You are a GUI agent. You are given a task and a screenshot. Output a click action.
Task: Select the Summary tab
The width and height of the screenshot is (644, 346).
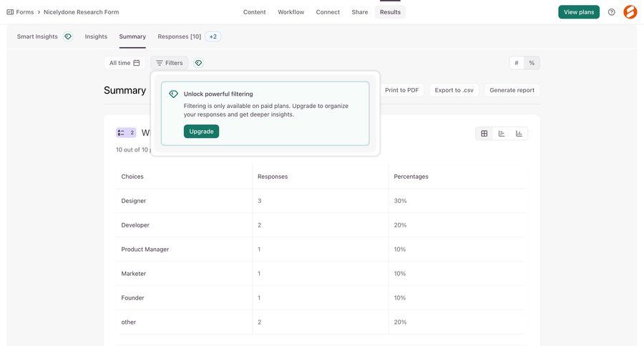[x=132, y=36]
